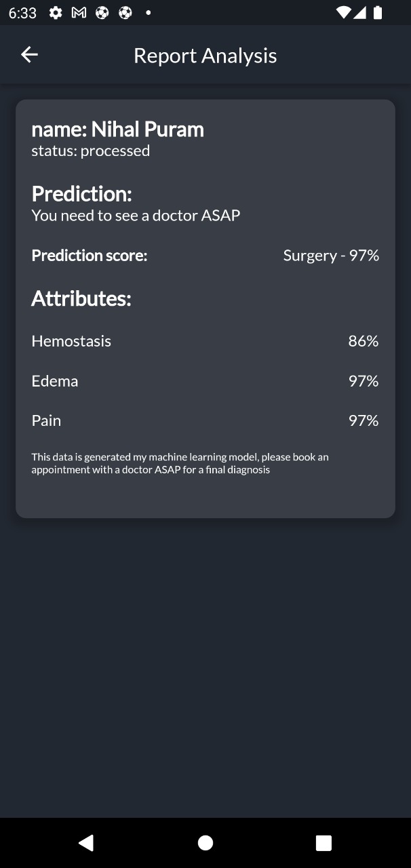Select the second soccer ball notification icon
The height and width of the screenshot is (868, 411).
[x=125, y=12]
